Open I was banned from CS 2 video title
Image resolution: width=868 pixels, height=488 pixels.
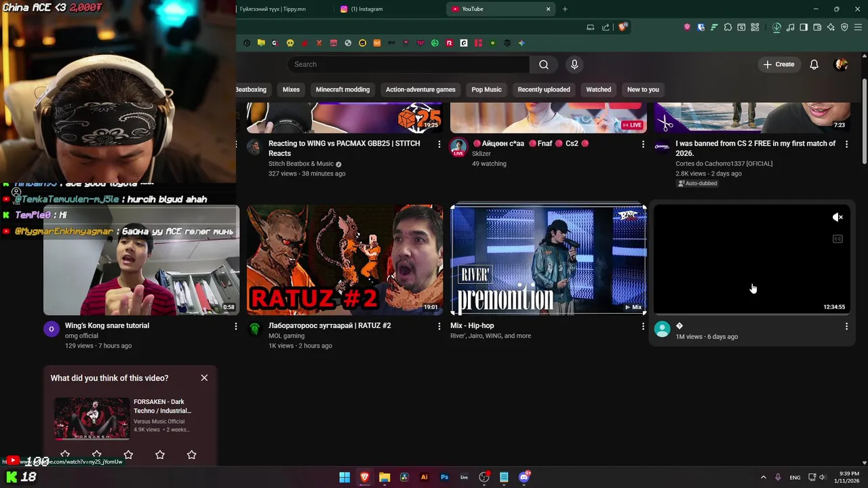pyautogui.click(x=755, y=148)
